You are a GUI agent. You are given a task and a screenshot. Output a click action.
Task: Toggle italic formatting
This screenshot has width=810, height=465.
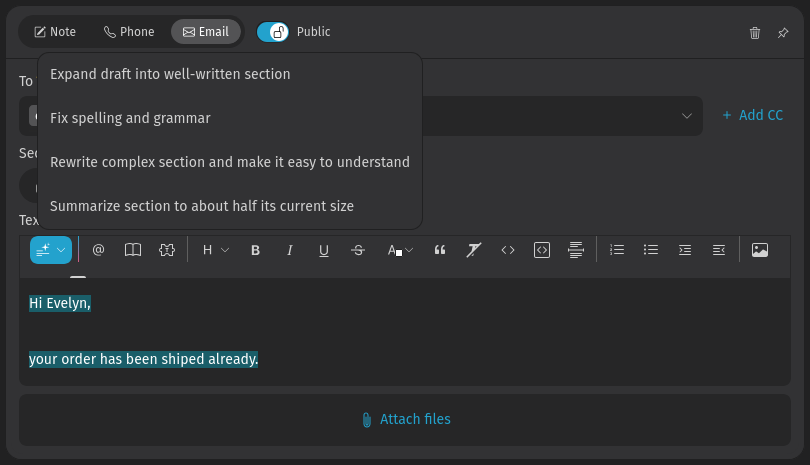coord(290,250)
